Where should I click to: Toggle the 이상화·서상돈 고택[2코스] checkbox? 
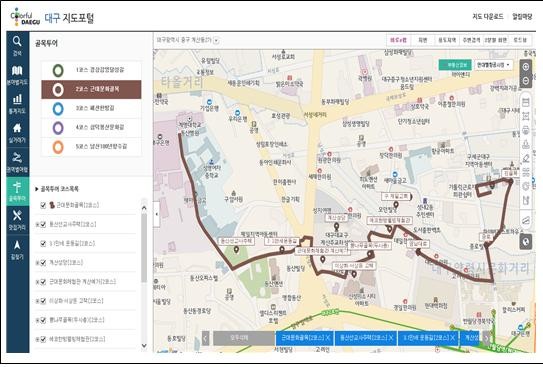43,301
